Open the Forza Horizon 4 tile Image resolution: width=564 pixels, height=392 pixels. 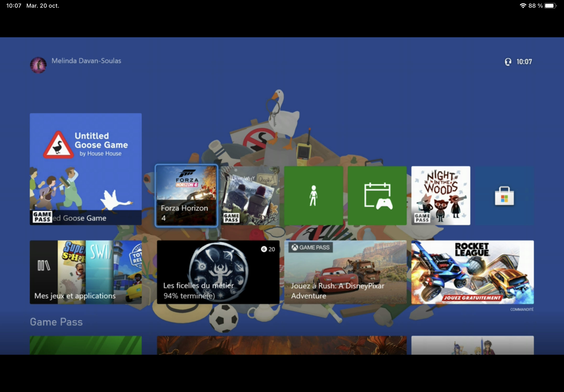pyautogui.click(x=186, y=196)
